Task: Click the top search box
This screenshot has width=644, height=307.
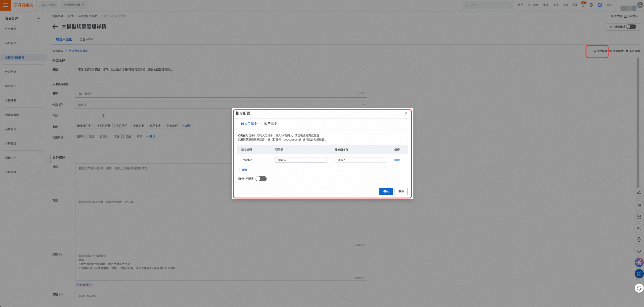Action: click(x=488, y=5)
